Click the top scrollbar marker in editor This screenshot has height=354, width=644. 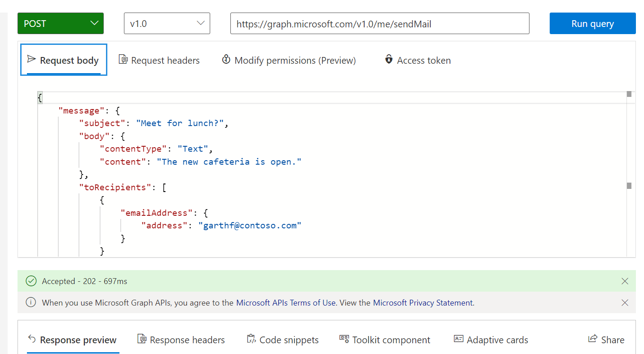click(x=629, y=94)
